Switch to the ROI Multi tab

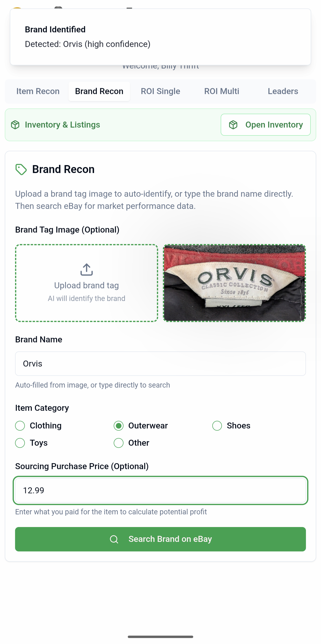click(222, 91)
